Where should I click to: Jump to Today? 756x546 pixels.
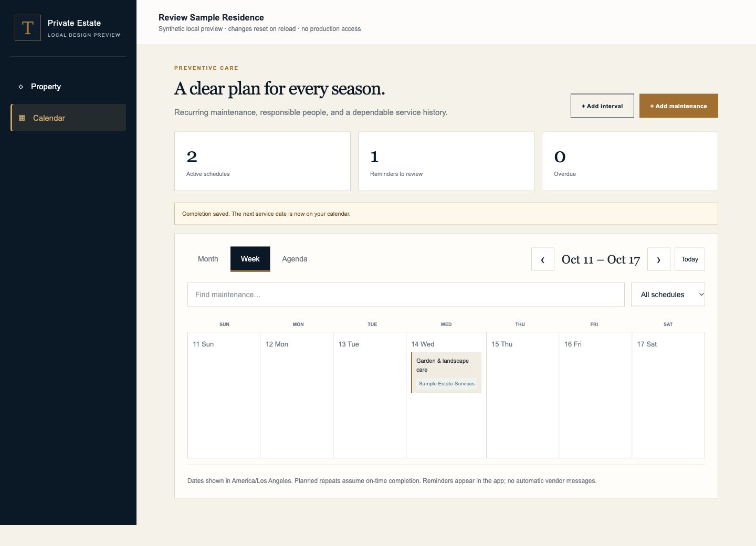[x=690, y=259]
